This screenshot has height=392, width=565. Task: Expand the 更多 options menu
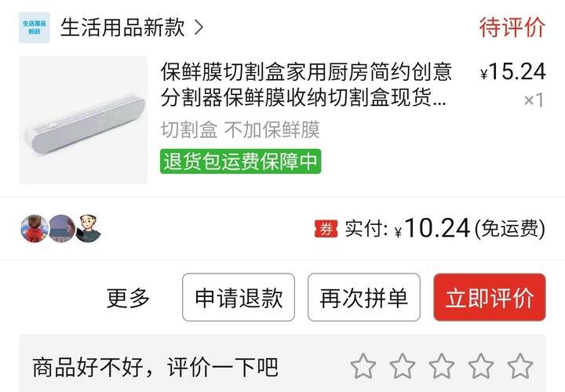(128, 298)
